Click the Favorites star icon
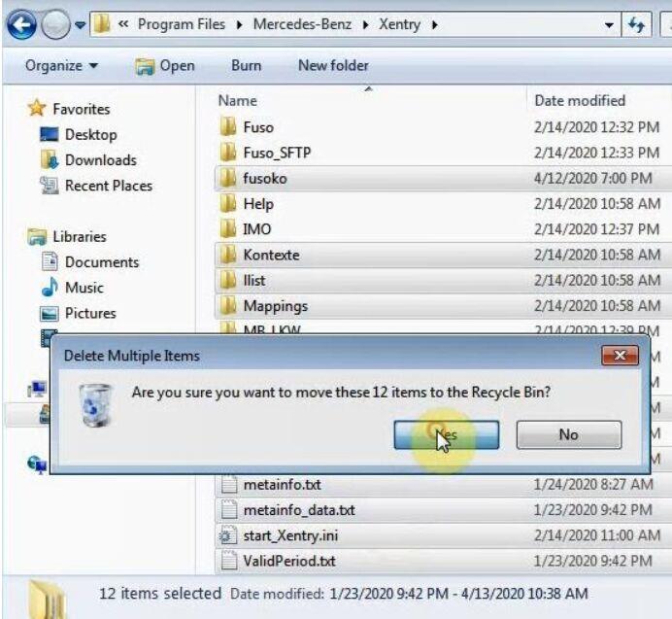 37,108
